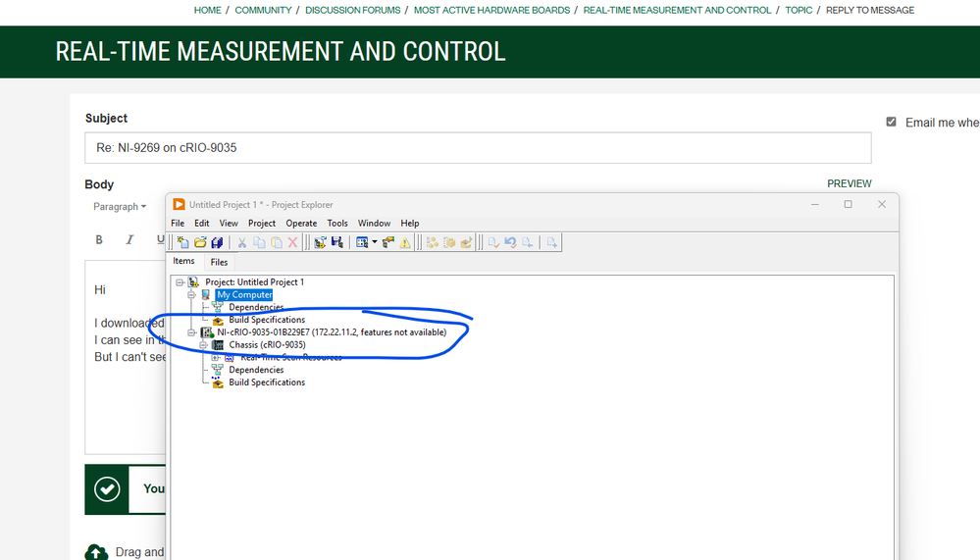Click the Check Out document arrow icon
The image size is (980, 560).
click(527, 242)
